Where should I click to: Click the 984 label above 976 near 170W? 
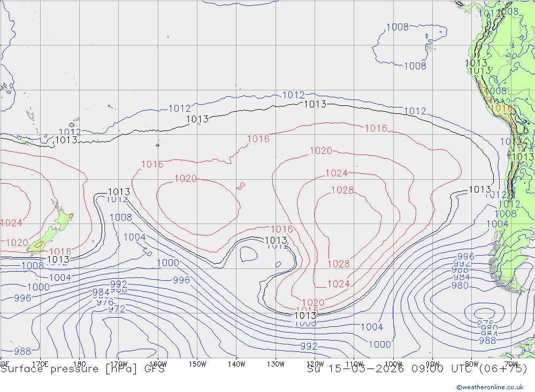pos(101,293)
